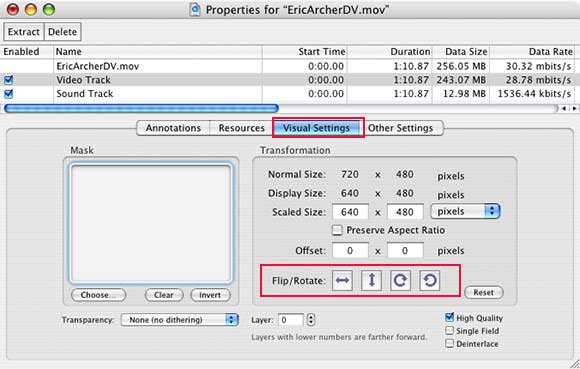This screenshot has height=369, width=580.
Task: Select the Sound Track row name
Action: click(84, 94)
